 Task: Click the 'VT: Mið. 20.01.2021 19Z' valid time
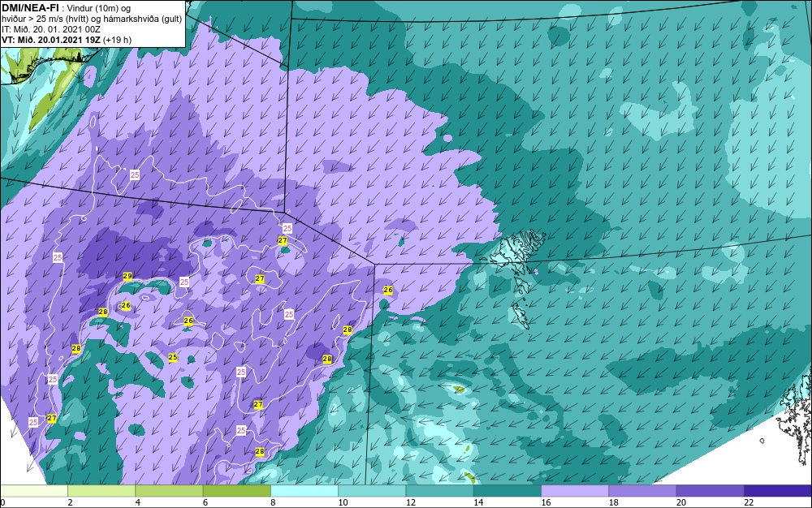(51, 40)
